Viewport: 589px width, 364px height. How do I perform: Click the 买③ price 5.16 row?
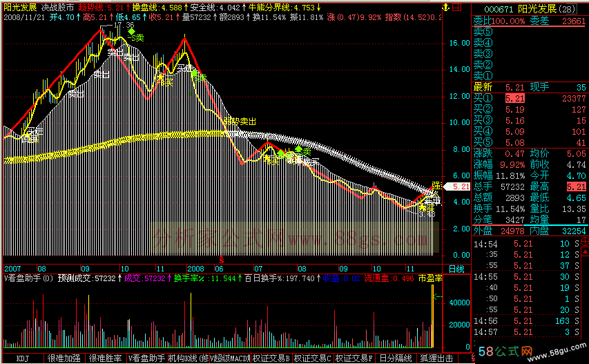pos(530,121)
